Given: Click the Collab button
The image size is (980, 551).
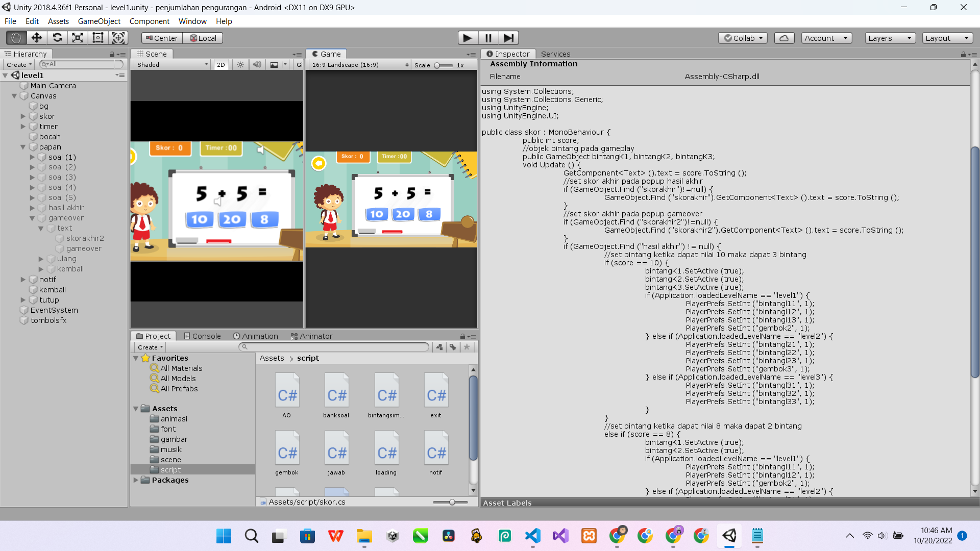Looking at the screenshot, I should point(743,38).
